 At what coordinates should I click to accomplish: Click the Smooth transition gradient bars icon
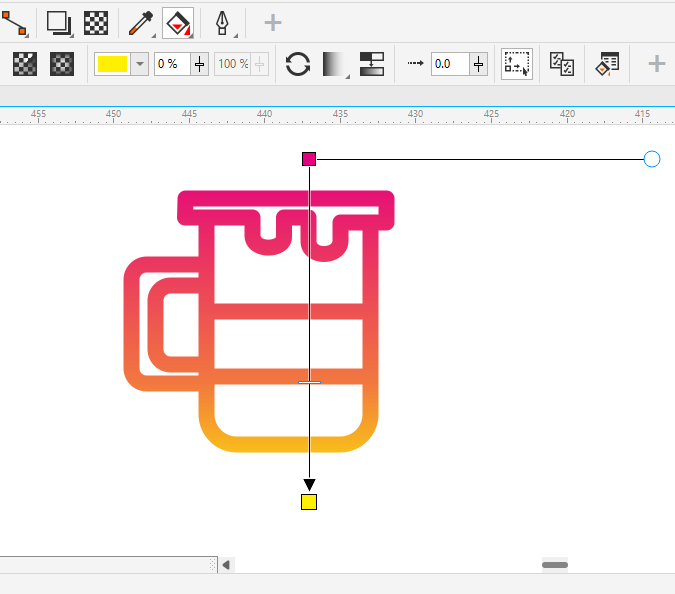coord(372,64)
